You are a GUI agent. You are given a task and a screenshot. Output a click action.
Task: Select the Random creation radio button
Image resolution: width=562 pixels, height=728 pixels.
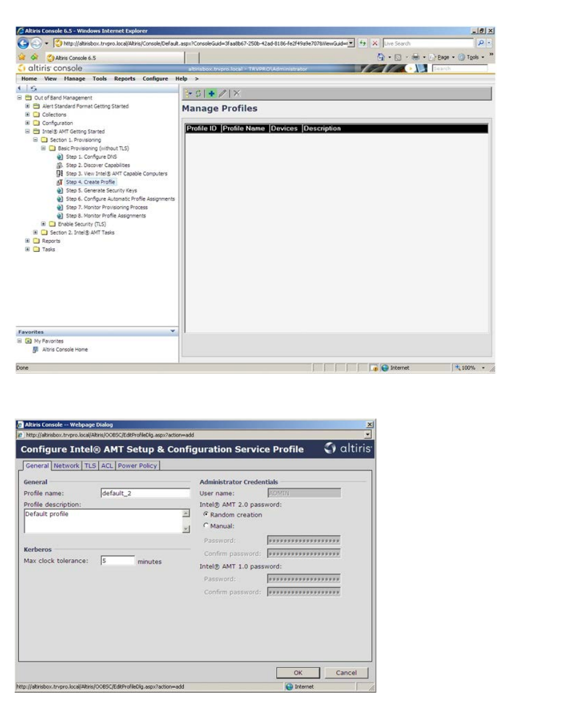(206, 514)
